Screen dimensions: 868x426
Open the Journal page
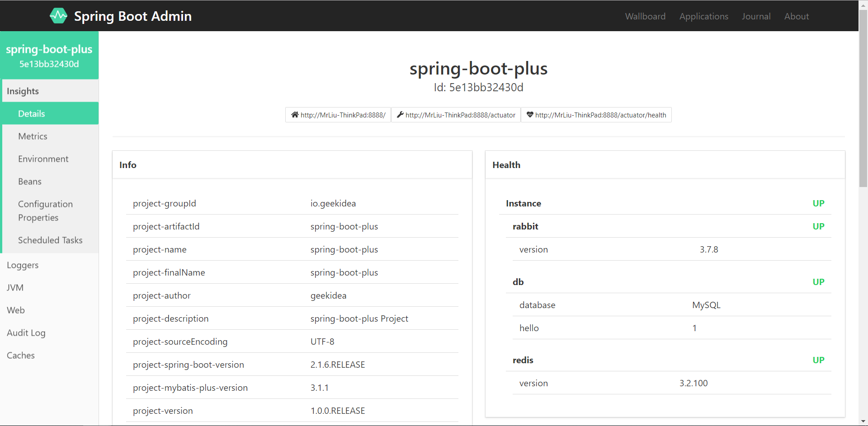click(x=756, y=16)
